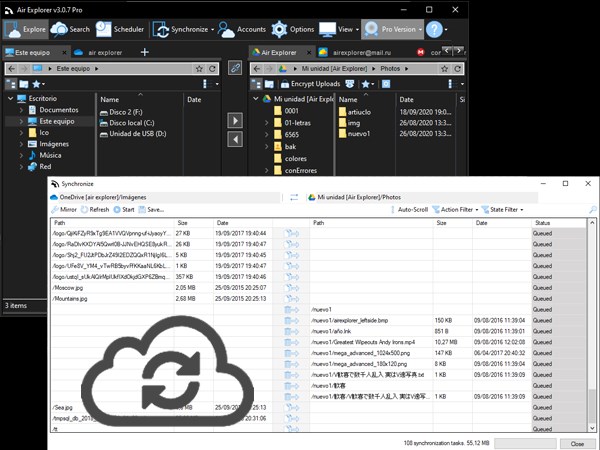This screenshot has height=450, width=600.
Task: Click the Close button in Synchronize window
Action: click(577, 443)
